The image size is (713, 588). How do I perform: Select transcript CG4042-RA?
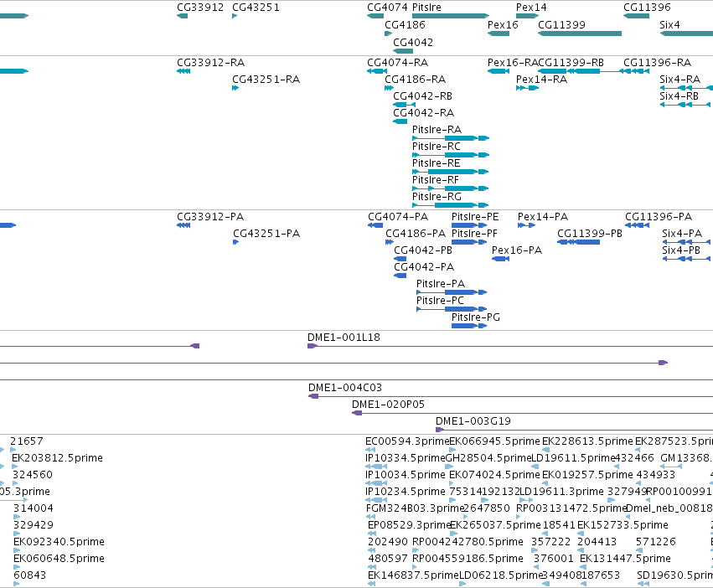[400, 121]
